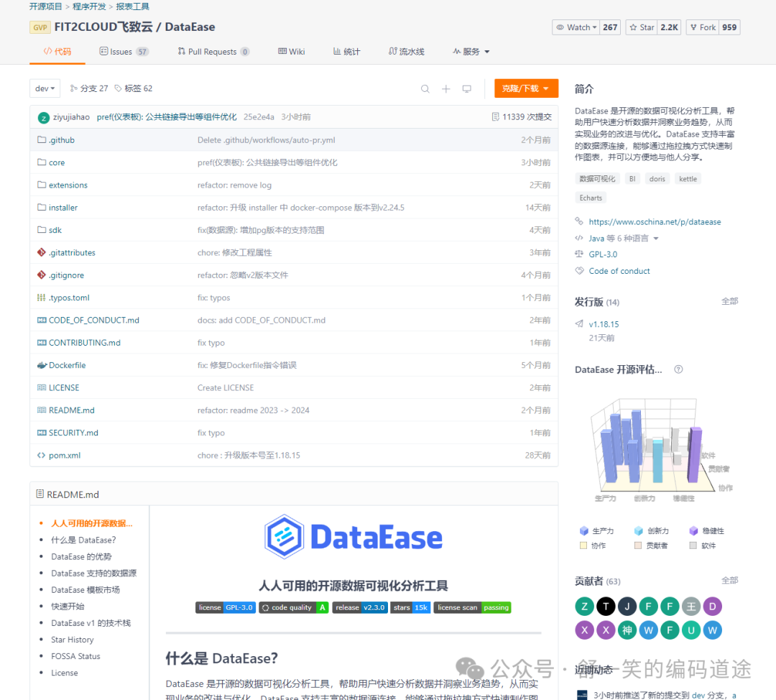The height and width of the screenshot is (700, 776).
Task: Click the .typos.toml file icon
Action: [x=42, y=298]
